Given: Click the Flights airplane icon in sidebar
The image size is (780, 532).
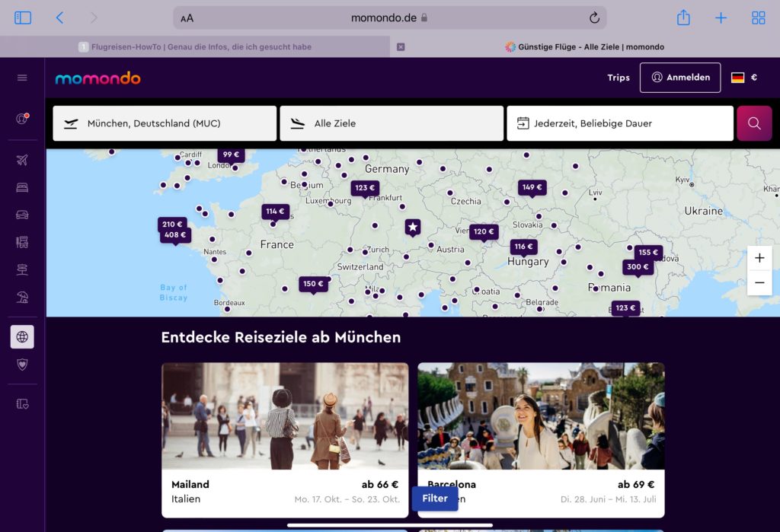Looking at the screenshot, I should pyautogui.click(x=22, y=160).
